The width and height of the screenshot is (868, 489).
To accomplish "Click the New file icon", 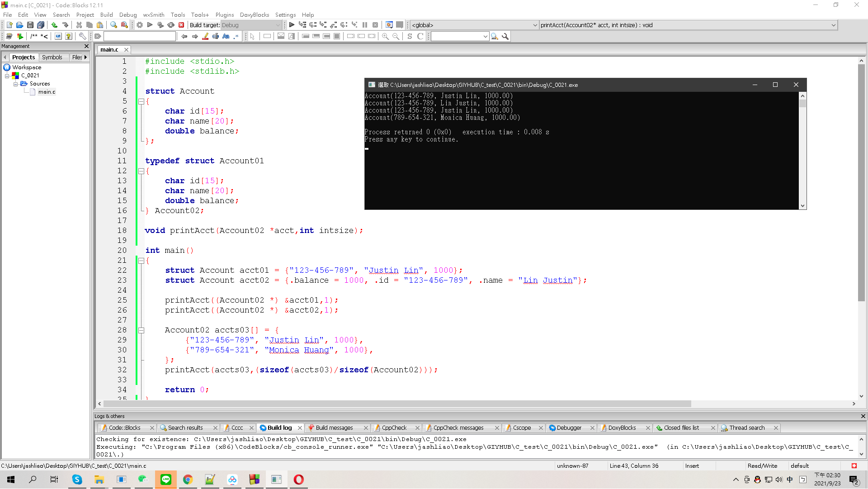I will point(9,25).
